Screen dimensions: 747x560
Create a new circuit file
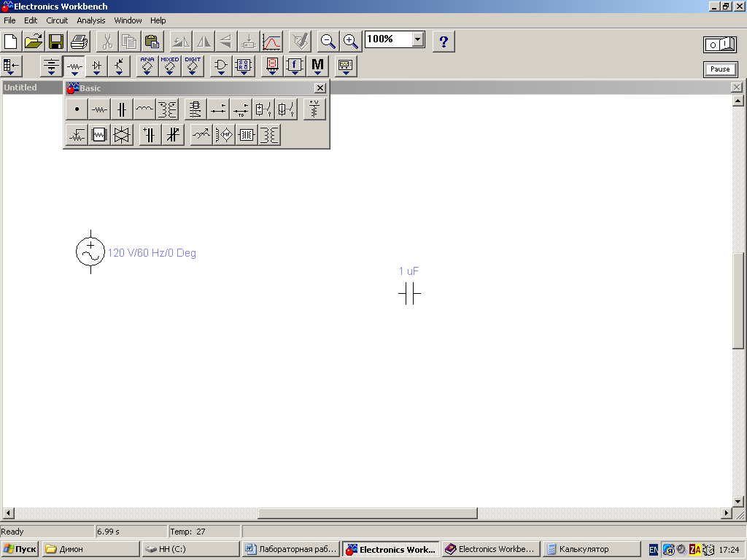point(10,42)
